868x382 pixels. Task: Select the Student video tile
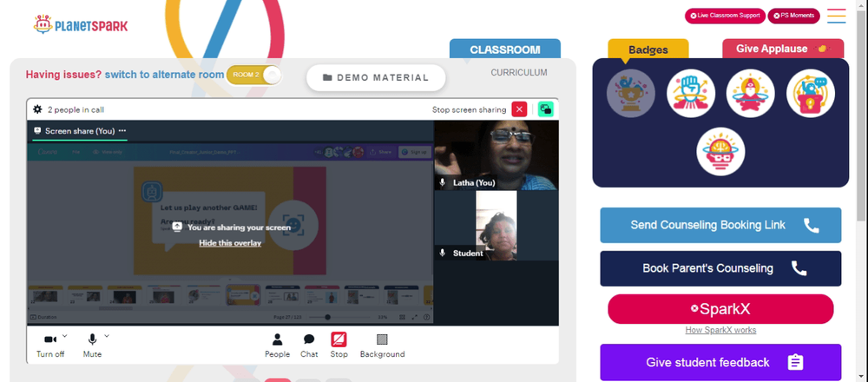496,226
